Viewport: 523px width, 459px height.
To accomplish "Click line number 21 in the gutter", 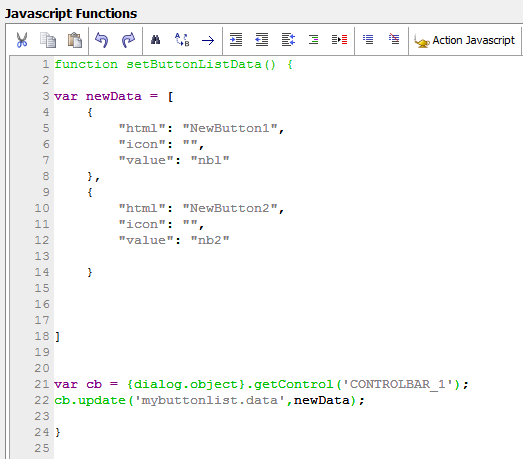I will point(42,384).
